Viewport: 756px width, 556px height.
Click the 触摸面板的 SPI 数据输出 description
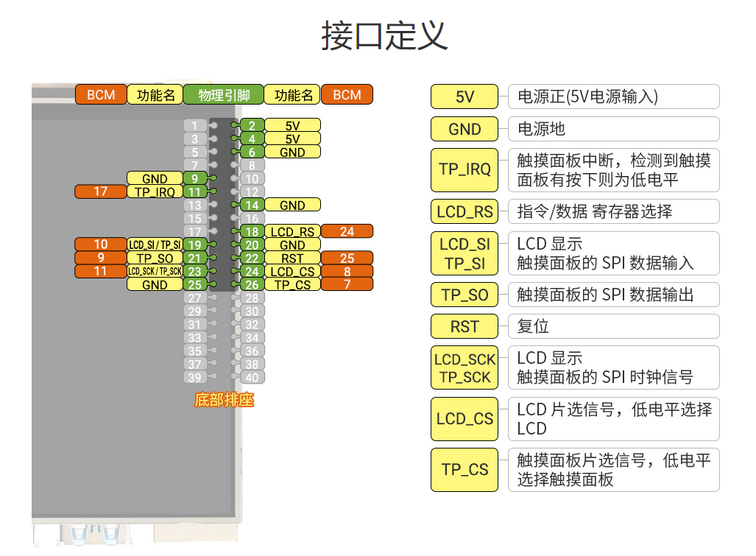click(x=614, y=294)
